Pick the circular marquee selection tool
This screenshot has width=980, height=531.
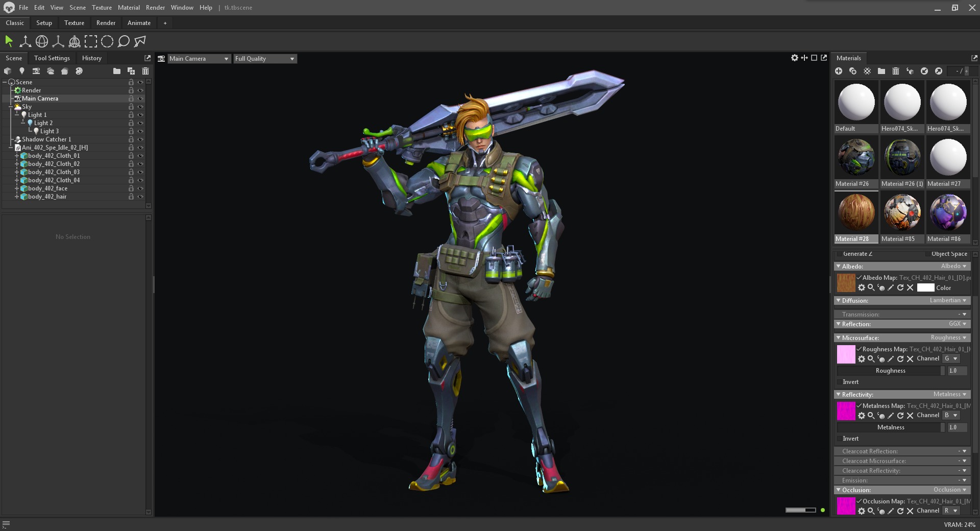tap(107, 41)
